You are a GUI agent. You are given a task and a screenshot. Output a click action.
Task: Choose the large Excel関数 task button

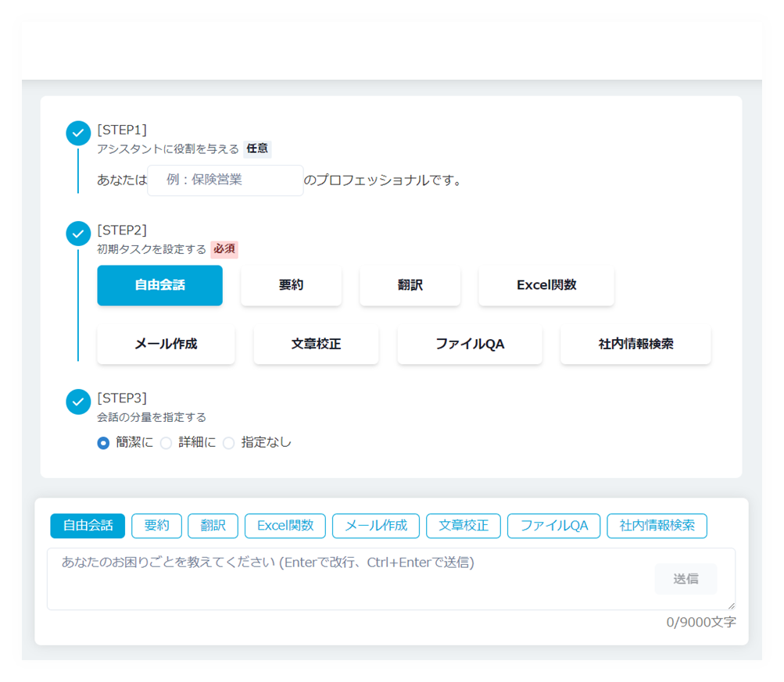546,285
